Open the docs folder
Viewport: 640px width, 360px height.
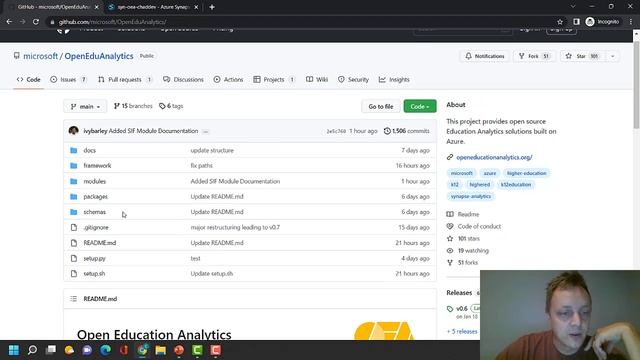[89, 150]
